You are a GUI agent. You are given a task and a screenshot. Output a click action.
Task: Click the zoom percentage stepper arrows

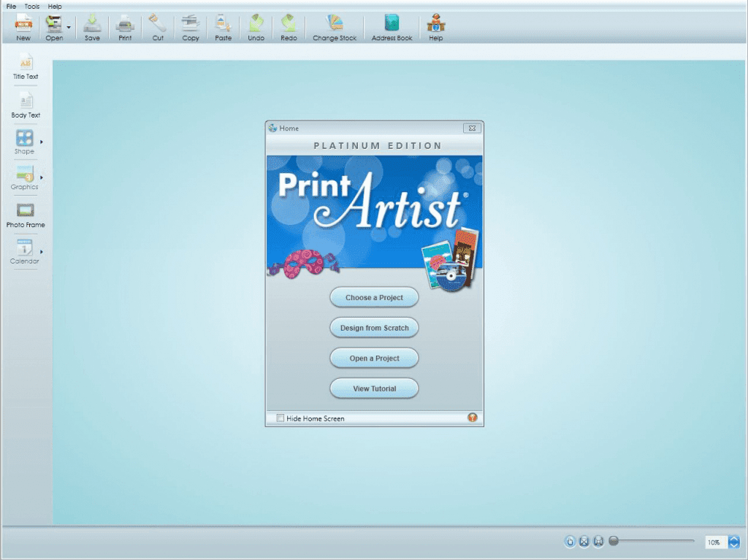click(733, 542)
